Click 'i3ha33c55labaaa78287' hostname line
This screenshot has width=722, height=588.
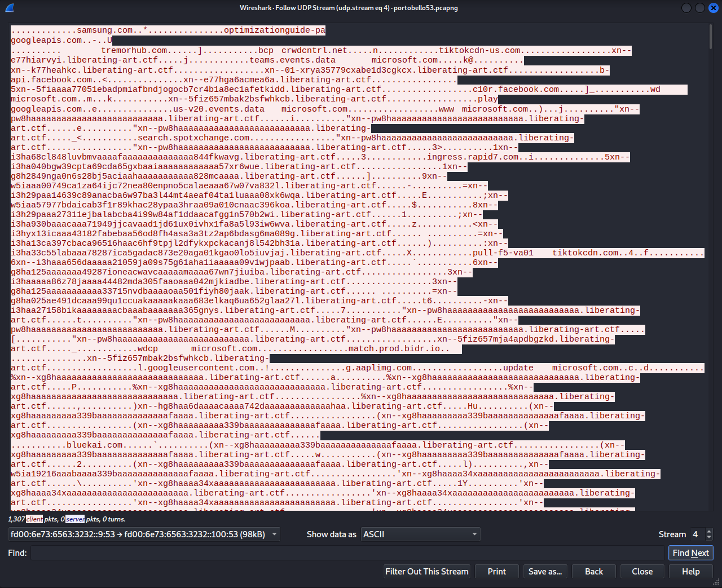coord(61,253)
